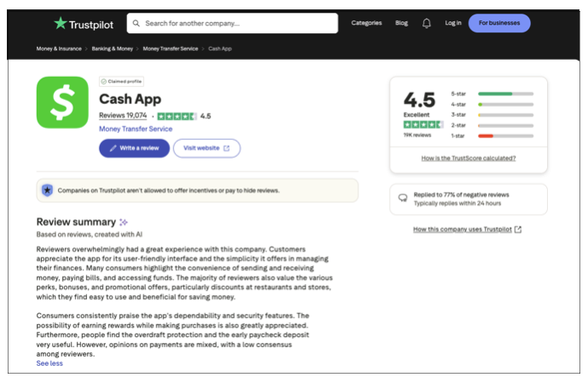
Task: Click the speech bubble replies icon
Action: [x=403, y=198]
